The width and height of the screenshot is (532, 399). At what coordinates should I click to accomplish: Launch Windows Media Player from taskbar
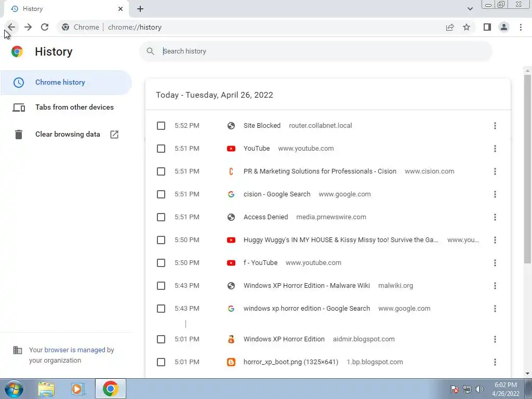78,389
